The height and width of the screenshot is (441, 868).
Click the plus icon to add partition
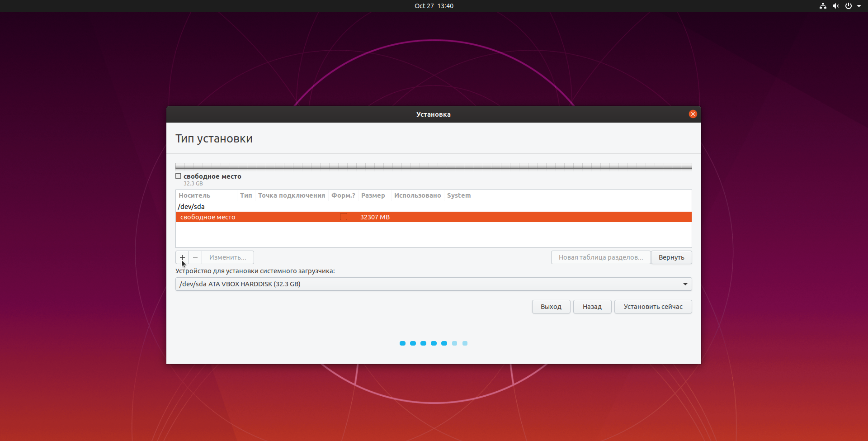click(x=182, y=257)
